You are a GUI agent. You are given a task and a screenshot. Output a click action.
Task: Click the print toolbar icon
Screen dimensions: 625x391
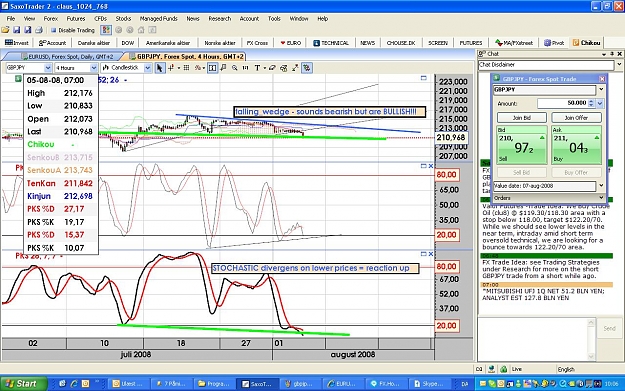(x=39, y=30)
